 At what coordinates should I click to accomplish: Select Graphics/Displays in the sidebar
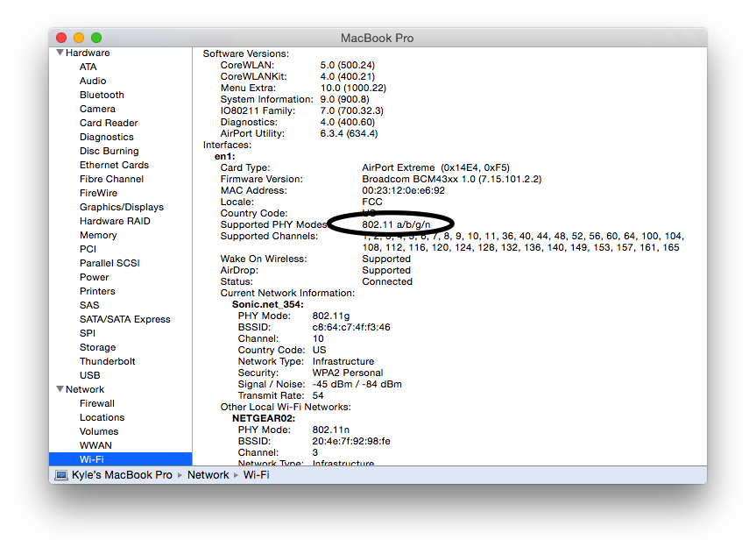[x=122, y=207]
